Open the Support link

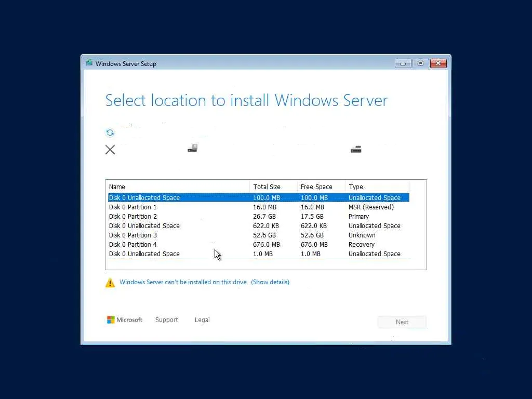[167, 320]
